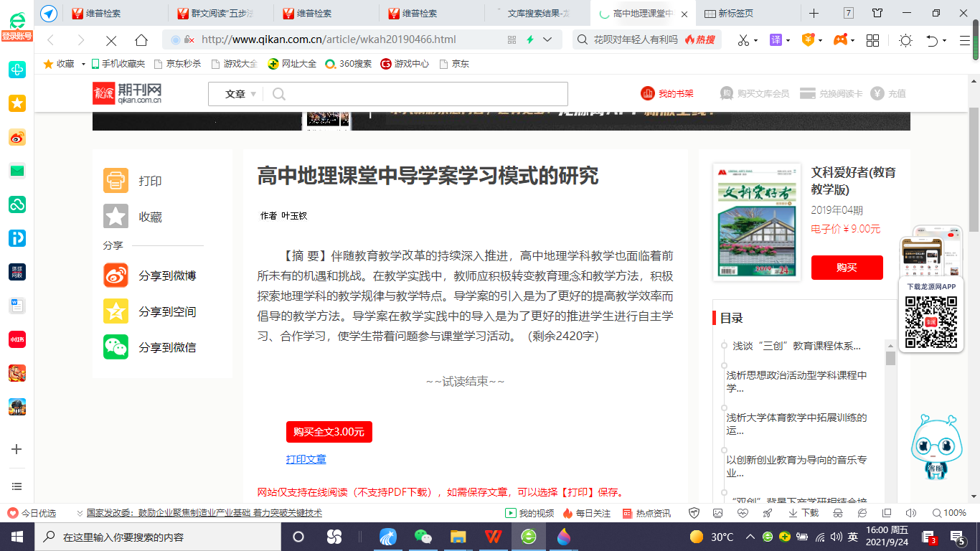Viewport: 980px width, 551px height.
Task: Open the Weibo icon in browser sidebar
Action: [17, 137]
